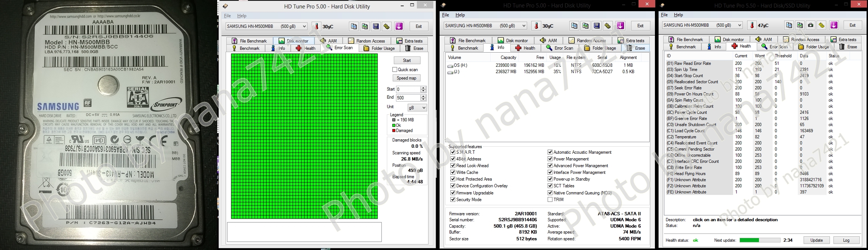
Task: Open options wrench icon in Error Scan window
Action: pyautogui.click(x=387, y=26)
